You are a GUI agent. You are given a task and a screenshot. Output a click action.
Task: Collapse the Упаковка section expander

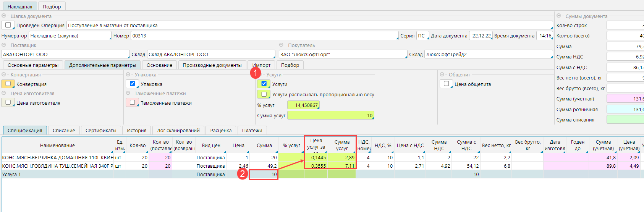(128, 74)
